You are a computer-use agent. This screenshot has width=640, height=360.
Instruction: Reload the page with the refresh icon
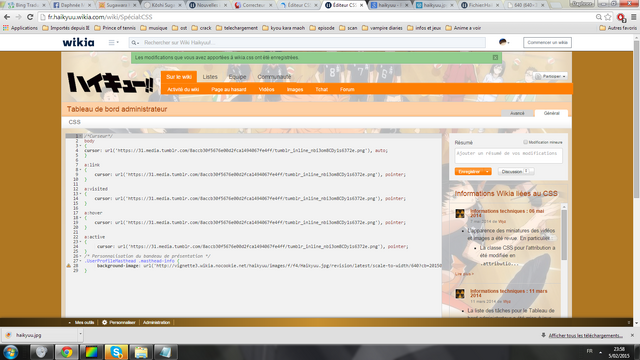pyautogui.click(x=30, y=17)
